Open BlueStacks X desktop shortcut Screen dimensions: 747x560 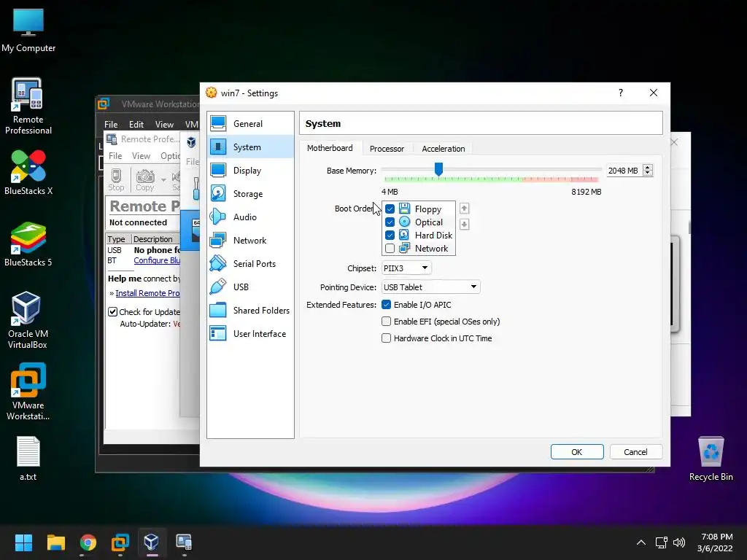28,172
